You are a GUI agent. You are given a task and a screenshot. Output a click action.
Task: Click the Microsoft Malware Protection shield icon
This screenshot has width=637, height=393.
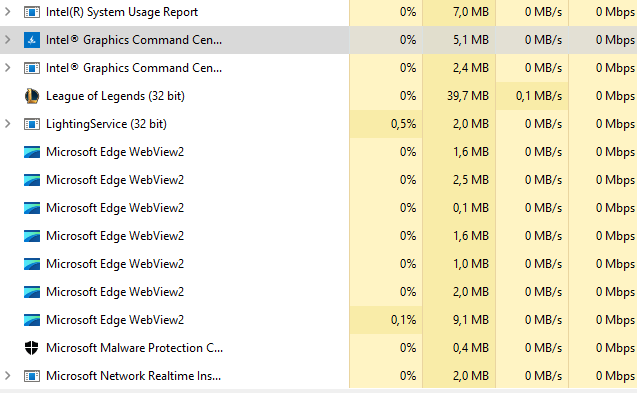coord(32,348)
